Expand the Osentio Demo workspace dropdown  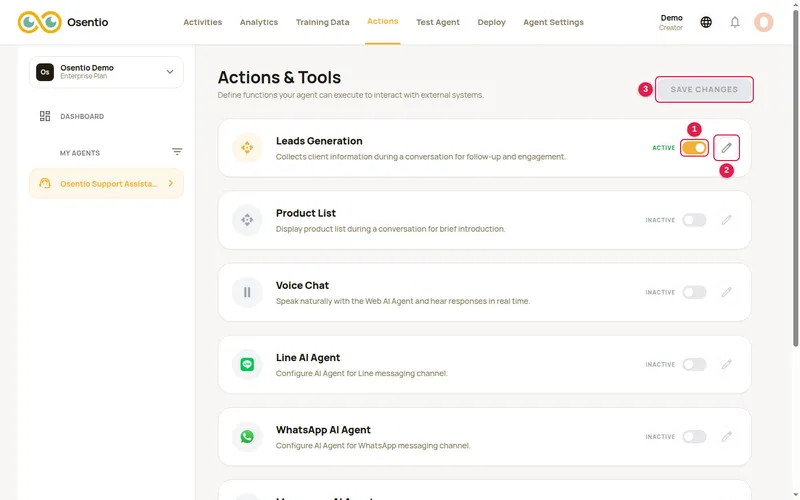click(x=170, y=72)
